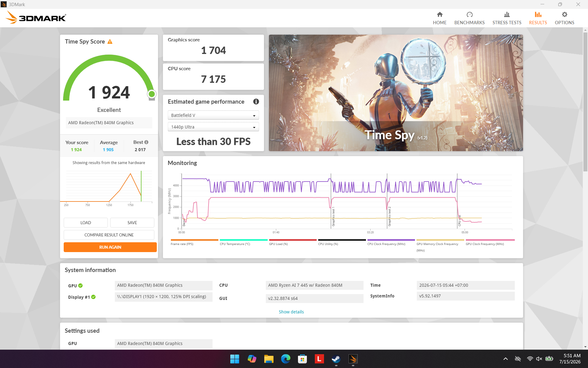Open the Options gear icon

[564, 14]
